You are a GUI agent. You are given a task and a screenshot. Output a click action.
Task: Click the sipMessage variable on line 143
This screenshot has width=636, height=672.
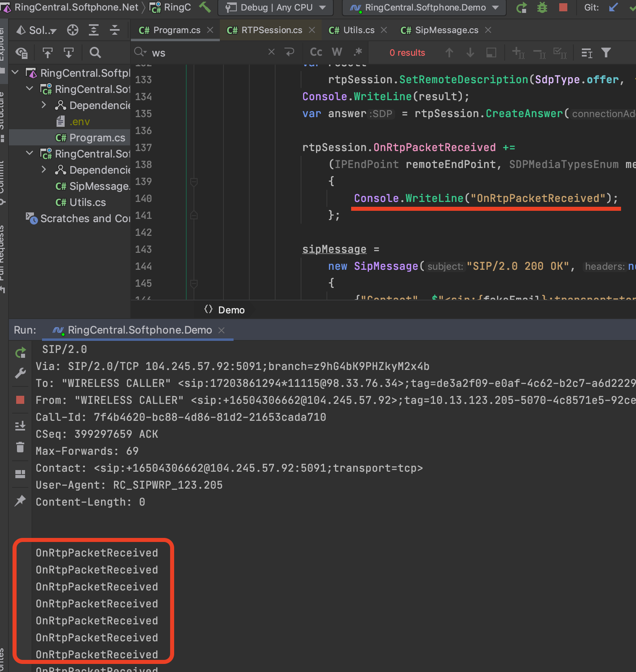(x=334, y=249)
